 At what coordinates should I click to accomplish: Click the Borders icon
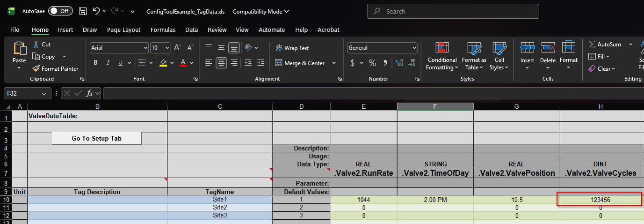pos(142,63)
